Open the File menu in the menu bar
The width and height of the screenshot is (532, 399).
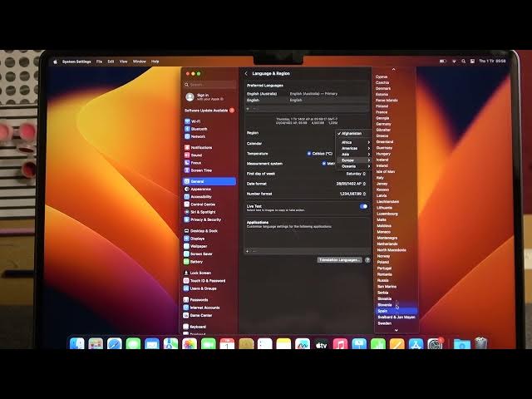(x=99, y=62)
